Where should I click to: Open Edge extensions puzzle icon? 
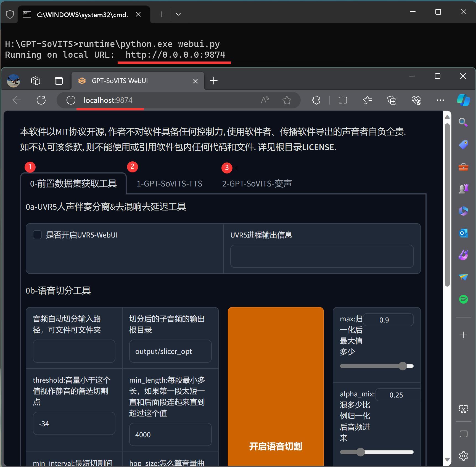[x=316, y=100]
